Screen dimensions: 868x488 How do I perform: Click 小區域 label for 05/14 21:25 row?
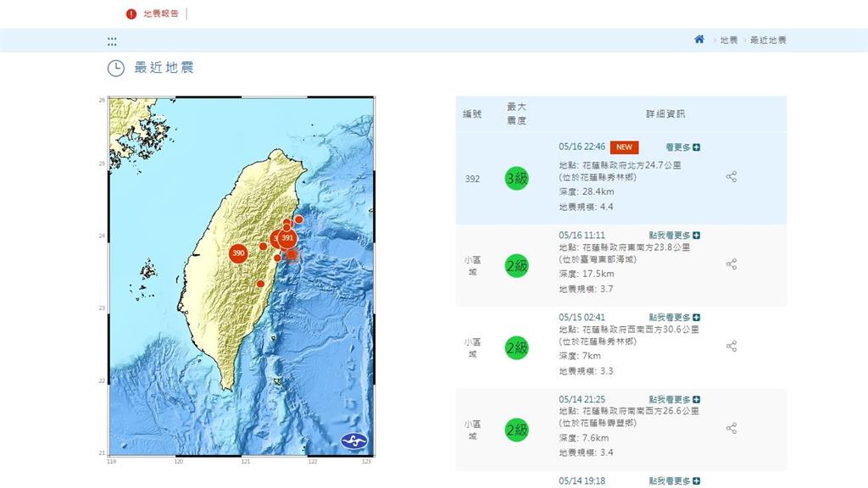[472, 430]
